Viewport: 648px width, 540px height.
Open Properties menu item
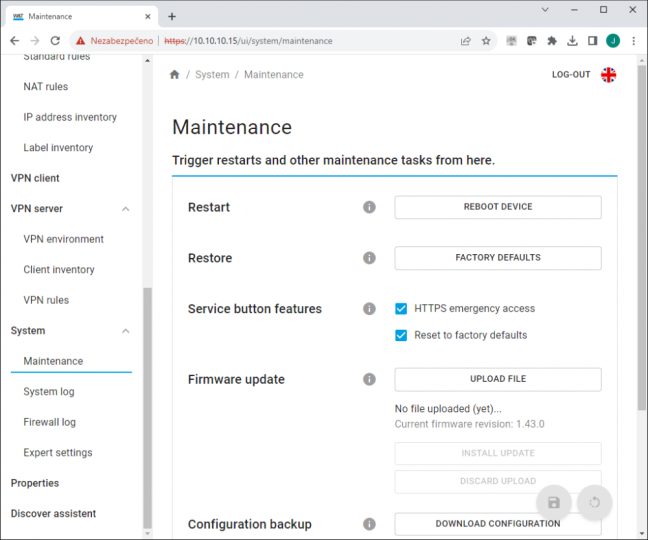tap(35, 483)
